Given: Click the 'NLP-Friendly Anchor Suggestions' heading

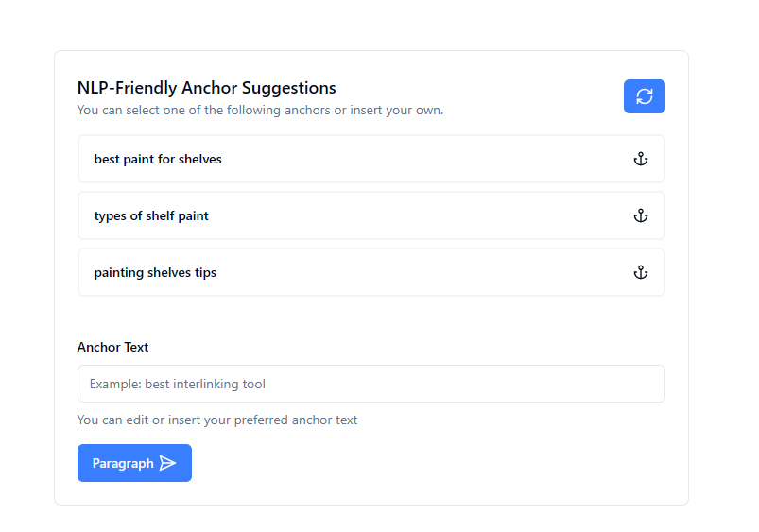Looking at the screenshot, I should (207, 88).
